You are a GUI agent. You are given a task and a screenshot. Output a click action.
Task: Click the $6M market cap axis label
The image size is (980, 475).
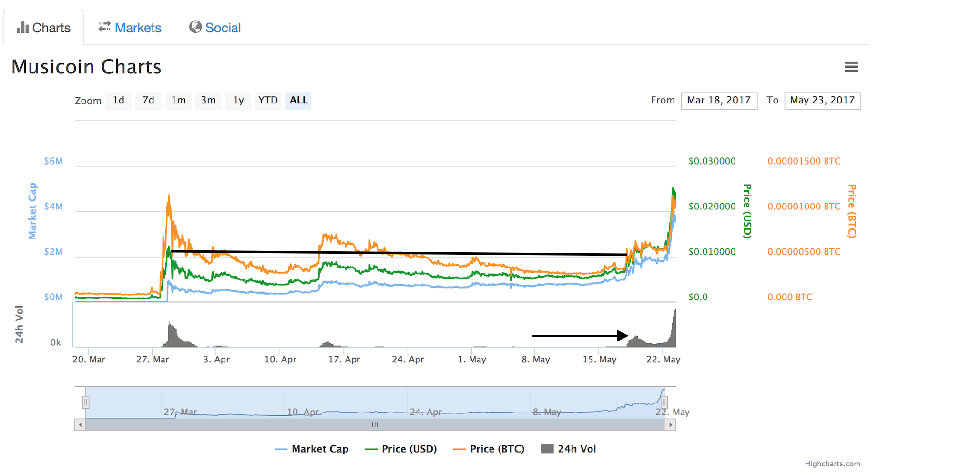point(53,161)
